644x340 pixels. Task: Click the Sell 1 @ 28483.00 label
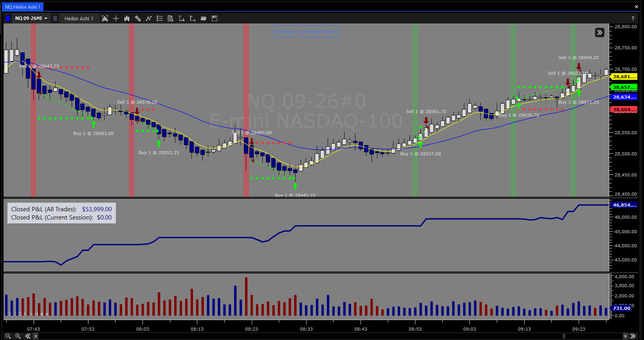[251, 133]
